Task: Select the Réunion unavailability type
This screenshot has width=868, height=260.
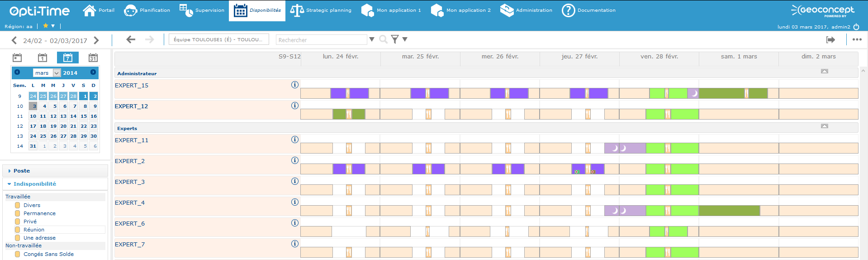Action: click(34, 230)
